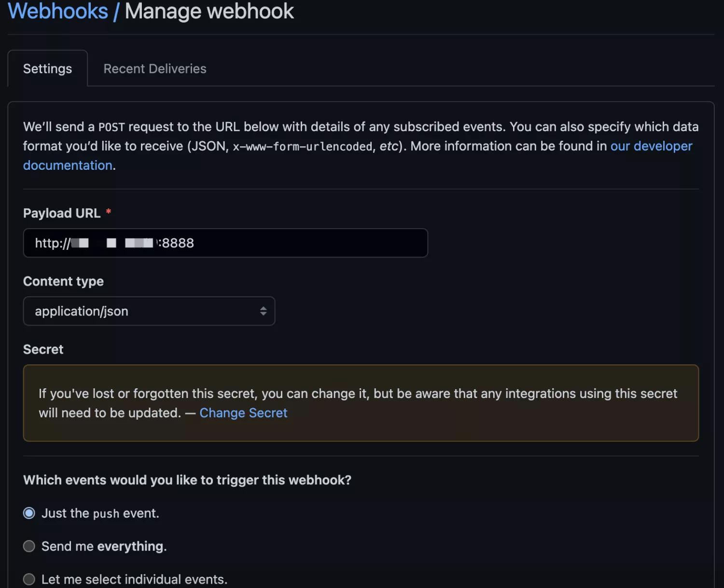Click the Payload URL field label

(x=62, y=213)
